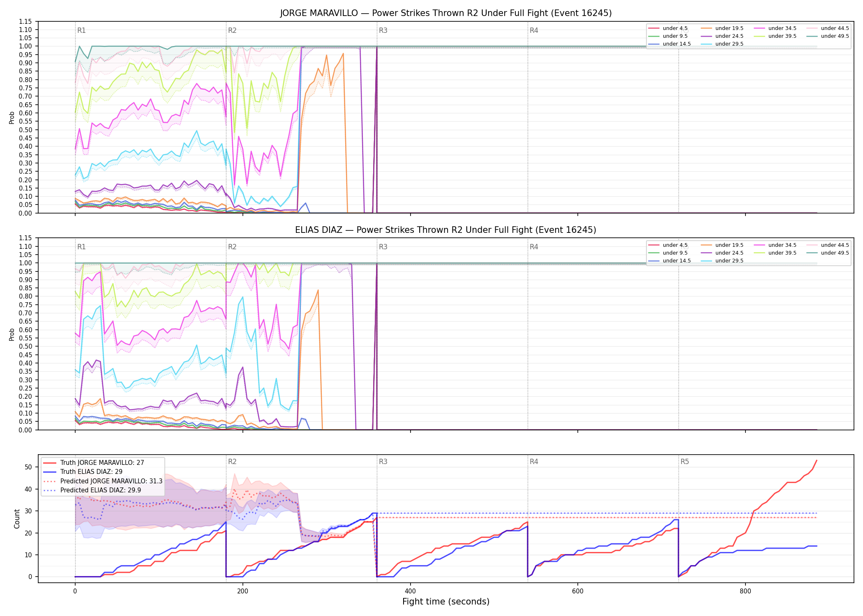This screenshot has height=616, width=863.
Task: Click the 'Count' y-axis label
Action: click(x=17, y=519)
